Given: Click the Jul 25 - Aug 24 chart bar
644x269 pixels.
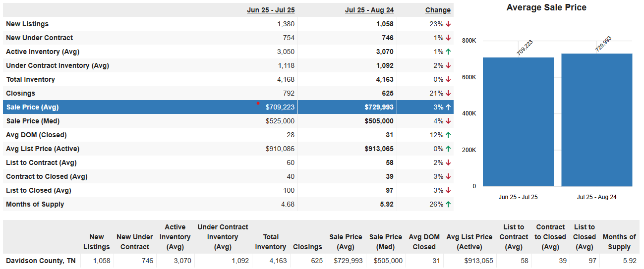Looking at the screenshot, I should tap(597, 120).
